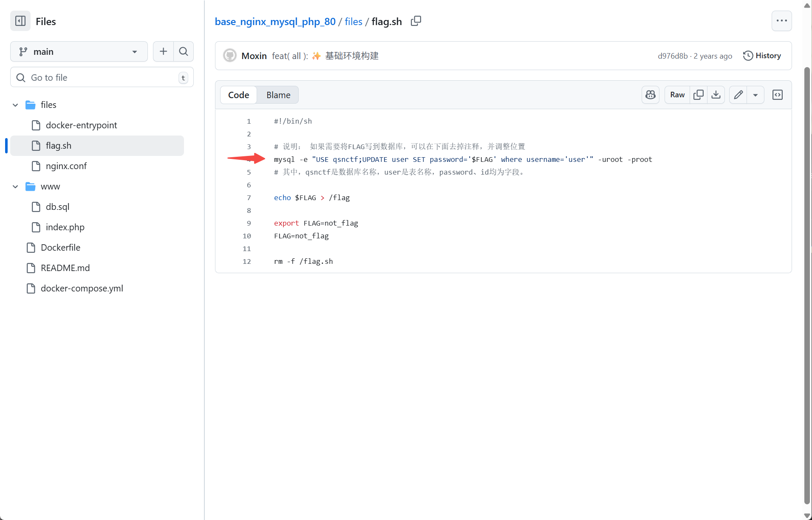Collapse the files folder in tree
The image size is (812, 520).
[15, 105]
